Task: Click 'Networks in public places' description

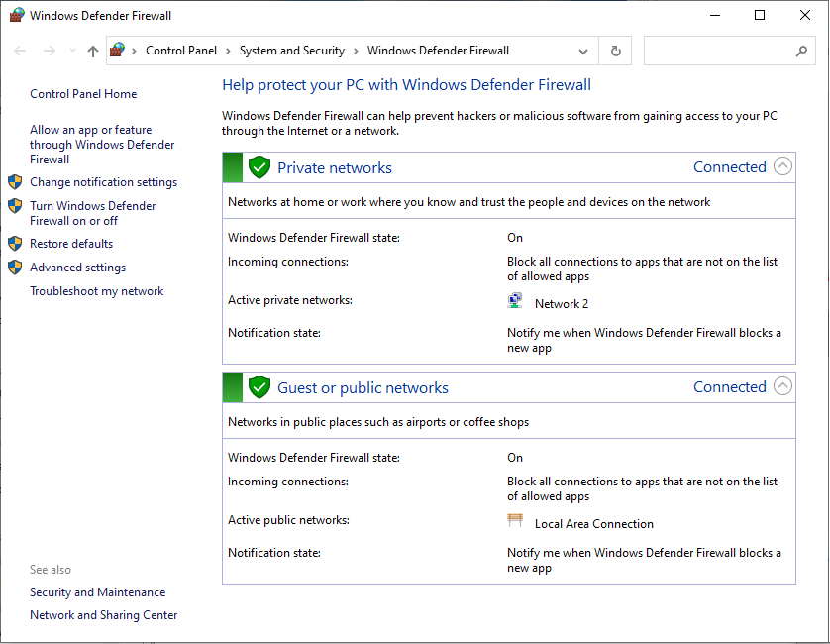Action: point(378,422)
